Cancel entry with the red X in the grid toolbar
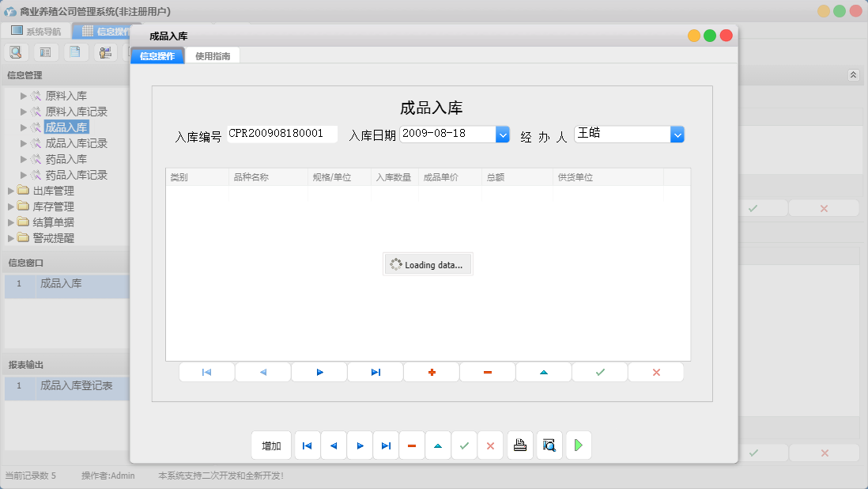 [656, 372]
